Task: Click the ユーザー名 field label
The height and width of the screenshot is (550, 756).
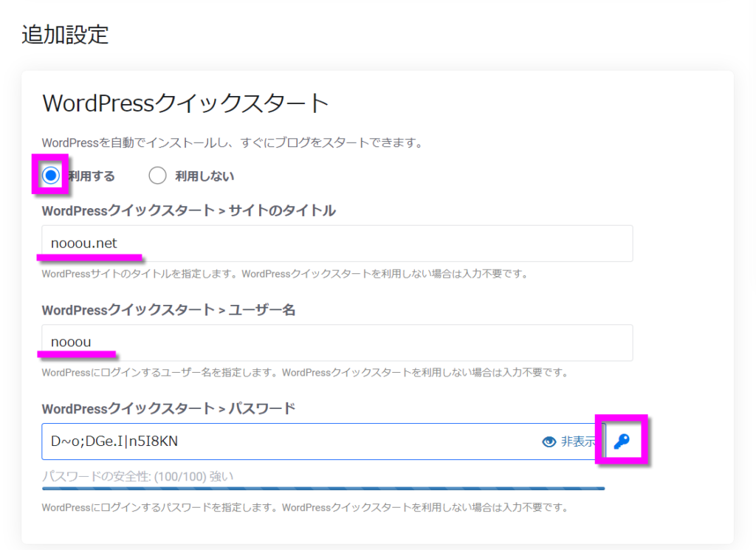Action: click(168, 310)
